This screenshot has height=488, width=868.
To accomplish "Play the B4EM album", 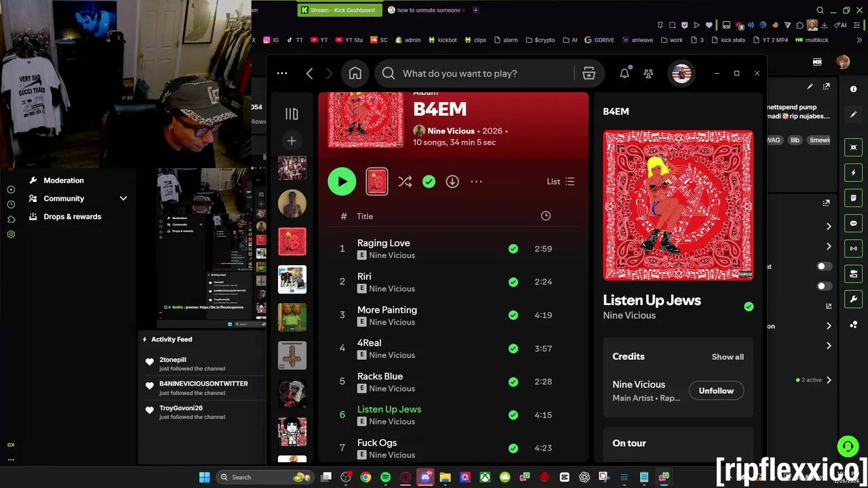I will 342,182.
